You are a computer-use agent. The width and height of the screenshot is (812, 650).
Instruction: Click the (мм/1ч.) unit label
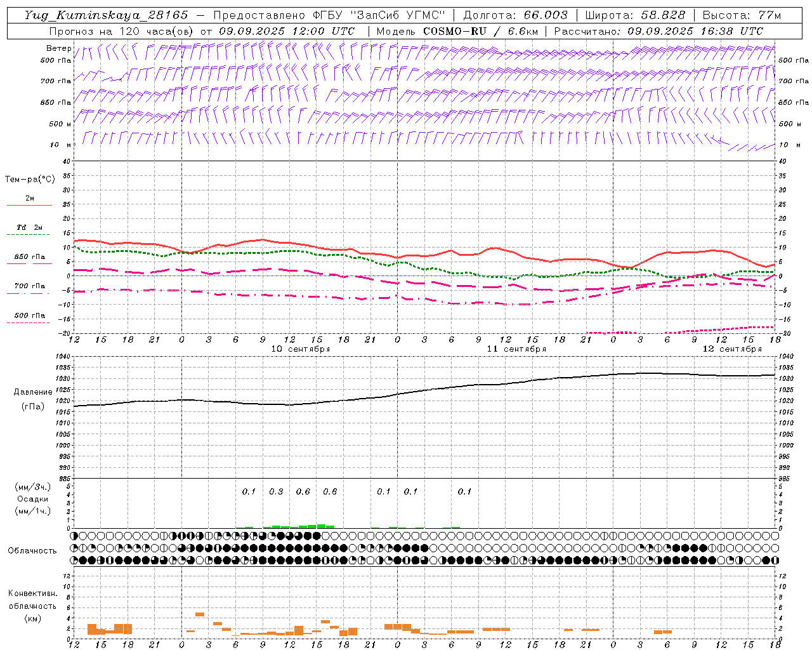click(33, 511)
